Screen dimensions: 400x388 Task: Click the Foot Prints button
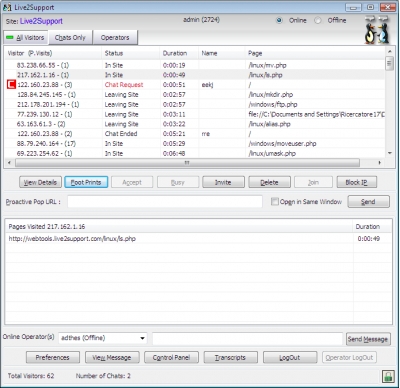pyautogui.click(x=86, y=182)
